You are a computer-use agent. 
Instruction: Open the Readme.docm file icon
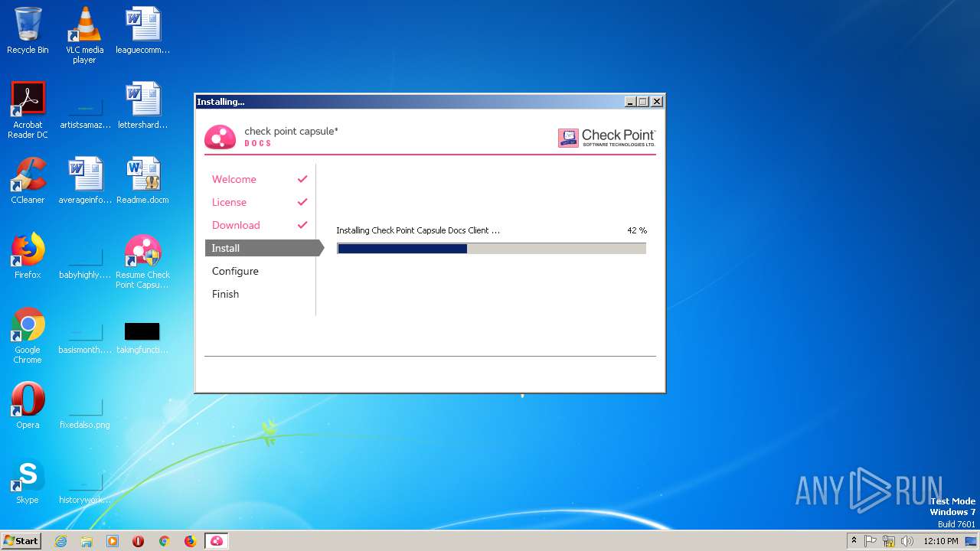(142, 181)
